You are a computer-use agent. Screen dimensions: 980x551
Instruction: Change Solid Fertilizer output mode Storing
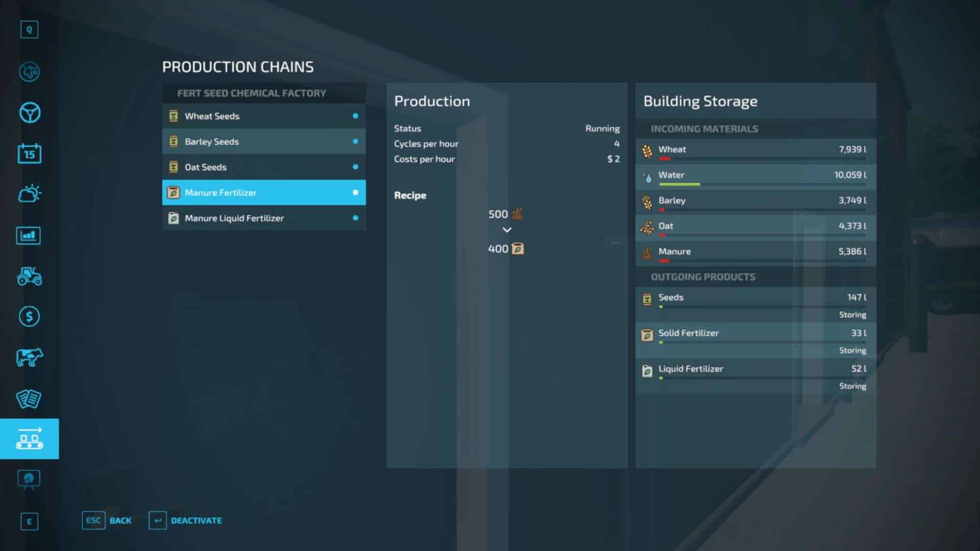(852, 350)
